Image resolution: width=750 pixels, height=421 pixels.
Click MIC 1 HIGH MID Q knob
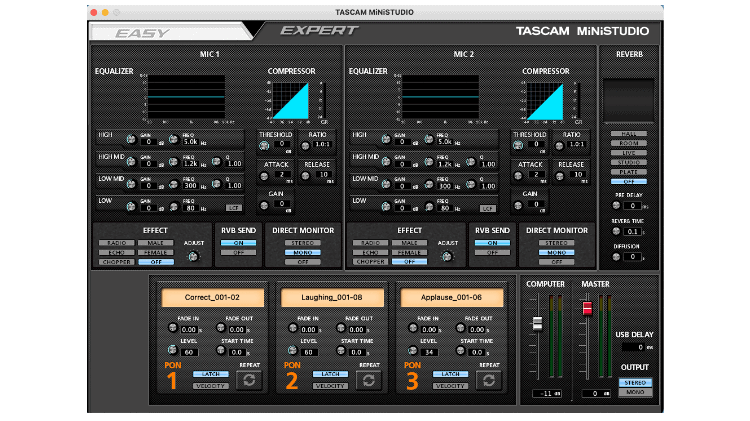click(x=216, y=162)
